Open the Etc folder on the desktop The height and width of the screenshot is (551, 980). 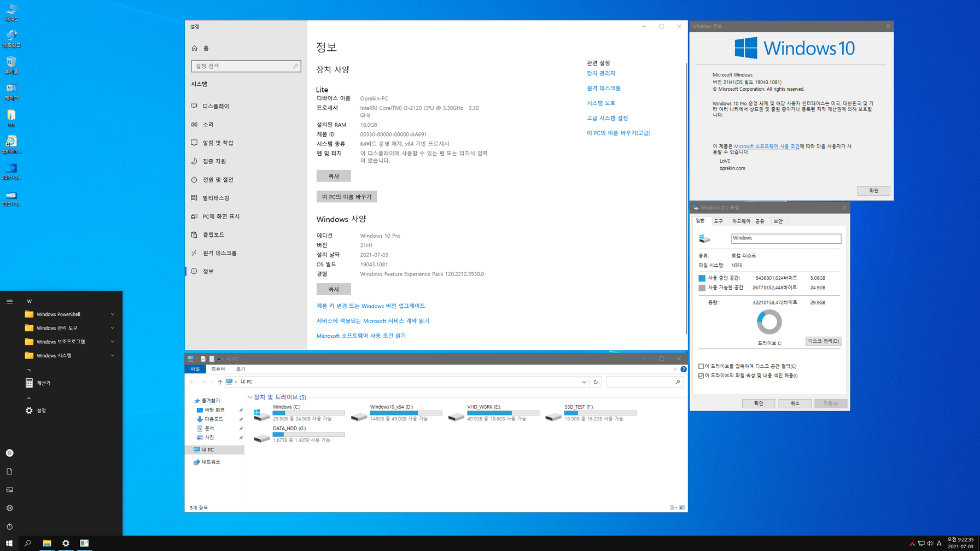click(11, 118)
